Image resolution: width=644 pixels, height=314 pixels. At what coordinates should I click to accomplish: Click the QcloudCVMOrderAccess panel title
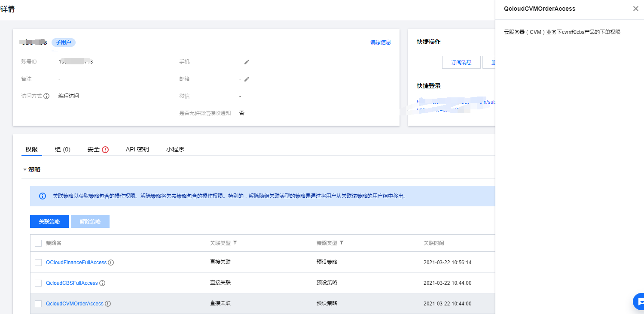(540, 9)
